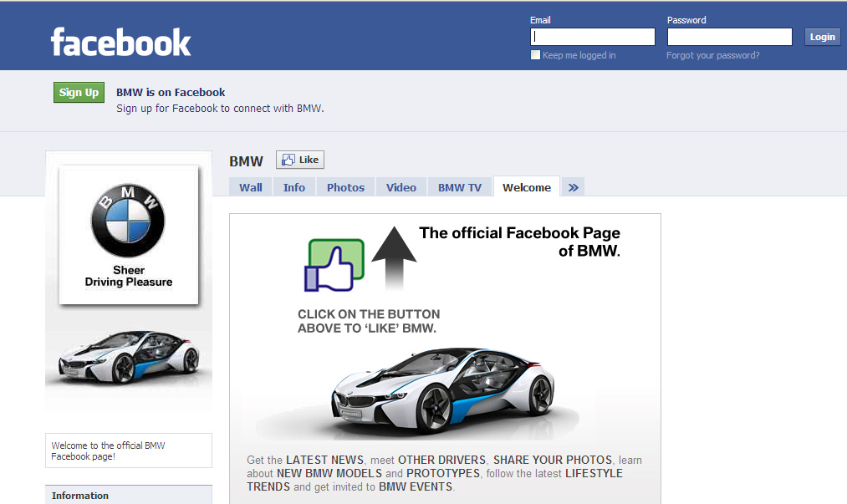Click the large thumbs-up graphic

[334, 266]
